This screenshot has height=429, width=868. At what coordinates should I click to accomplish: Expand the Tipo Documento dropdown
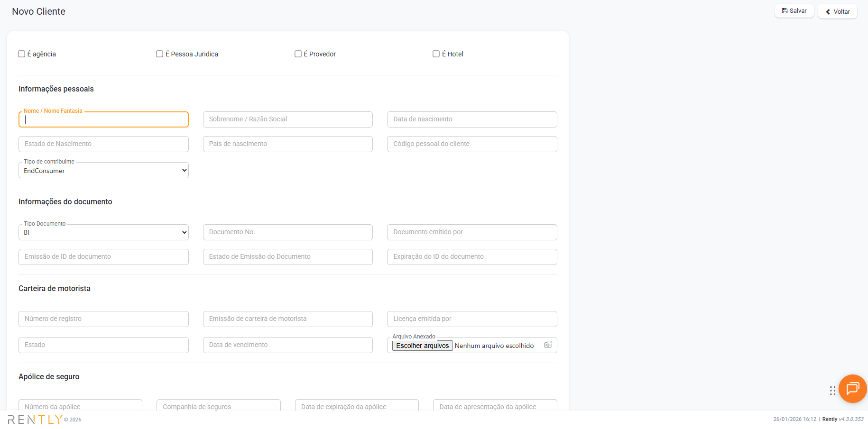point(103,232)
